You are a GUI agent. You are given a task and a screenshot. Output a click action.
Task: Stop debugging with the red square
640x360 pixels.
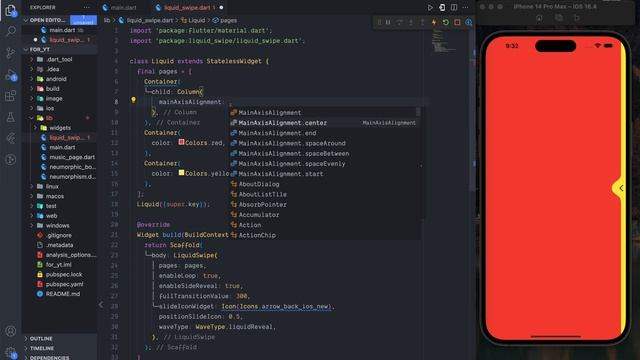(457, 22)
